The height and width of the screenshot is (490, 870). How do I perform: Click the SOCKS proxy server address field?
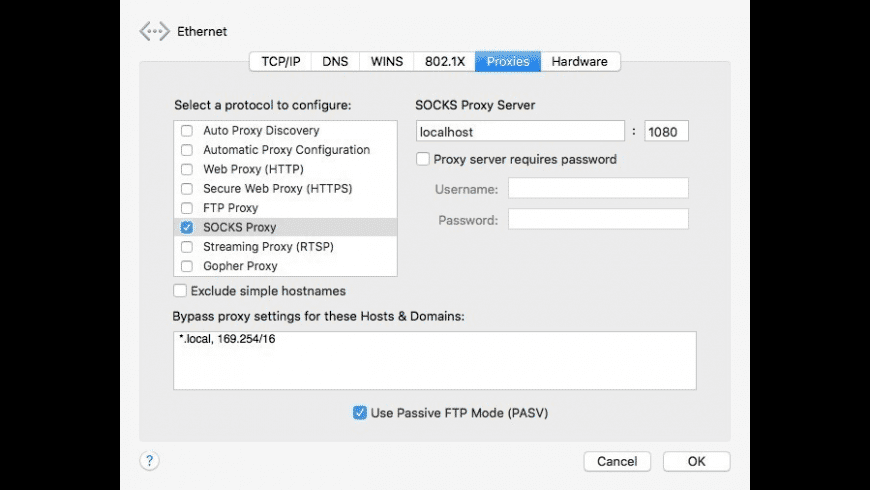(x=520, y=132)
